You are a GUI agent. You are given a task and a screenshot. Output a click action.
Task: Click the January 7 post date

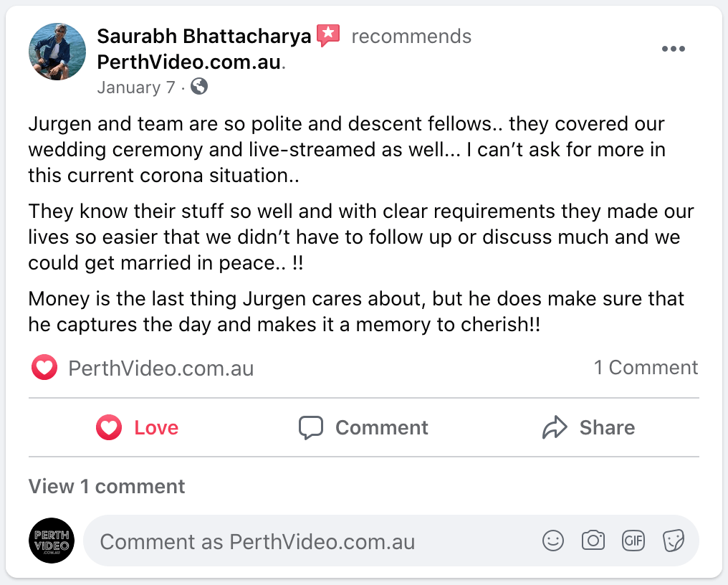click(135, 87)
